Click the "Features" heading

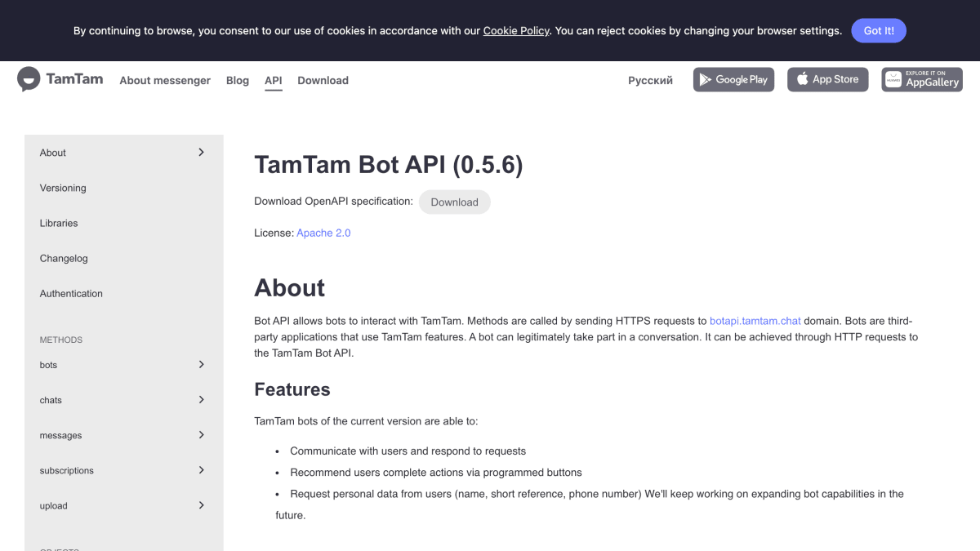pyautogui.click(x=292, y=389)
